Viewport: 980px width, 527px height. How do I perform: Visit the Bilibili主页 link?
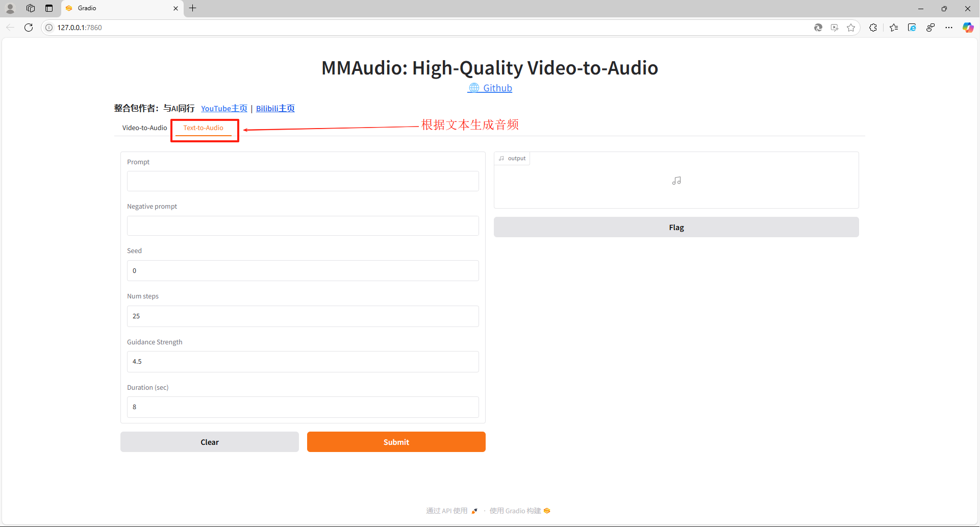(275, 108)
